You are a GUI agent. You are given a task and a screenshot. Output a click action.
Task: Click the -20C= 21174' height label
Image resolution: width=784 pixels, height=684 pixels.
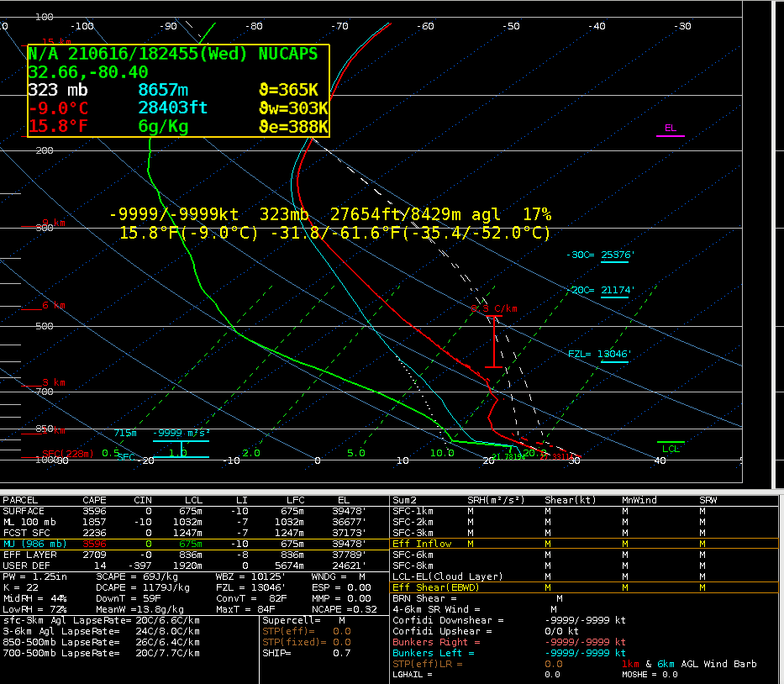click(600, 291)
